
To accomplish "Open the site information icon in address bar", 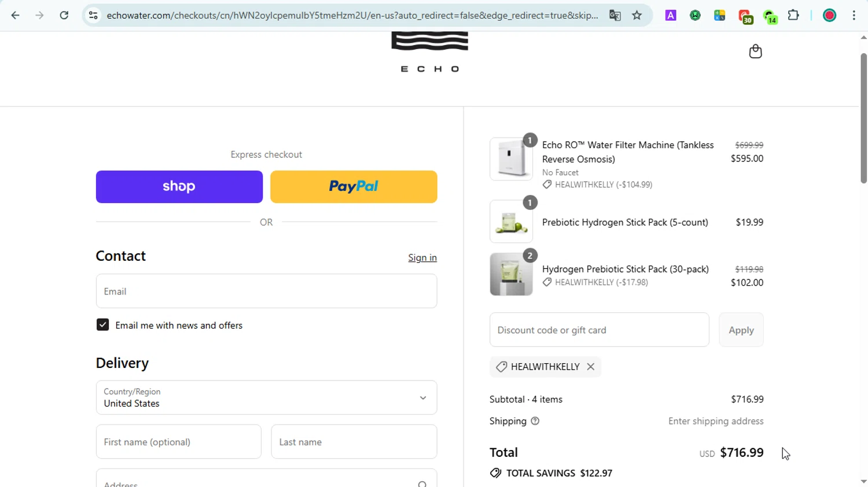I will pos(93,16).
